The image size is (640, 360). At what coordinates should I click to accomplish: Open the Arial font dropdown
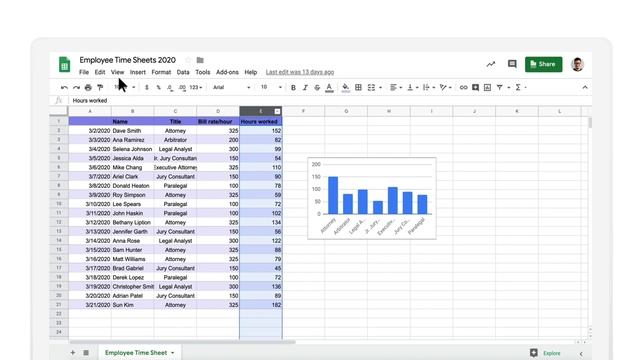click(x=231, y=87)
